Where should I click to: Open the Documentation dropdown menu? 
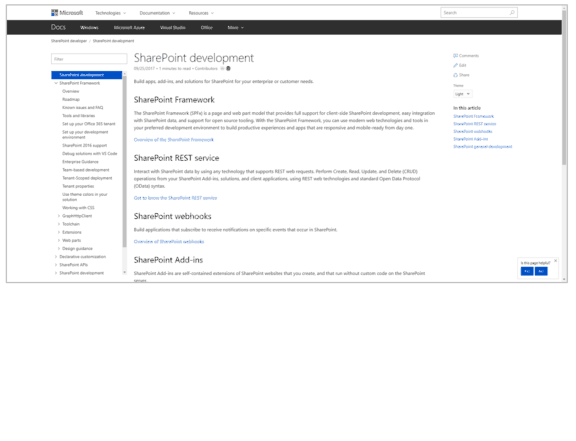[x=157, y=13]
